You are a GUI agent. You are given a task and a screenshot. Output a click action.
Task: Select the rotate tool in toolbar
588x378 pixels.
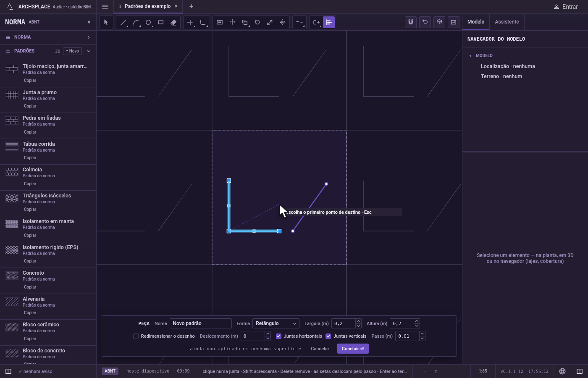pos(257,22)
